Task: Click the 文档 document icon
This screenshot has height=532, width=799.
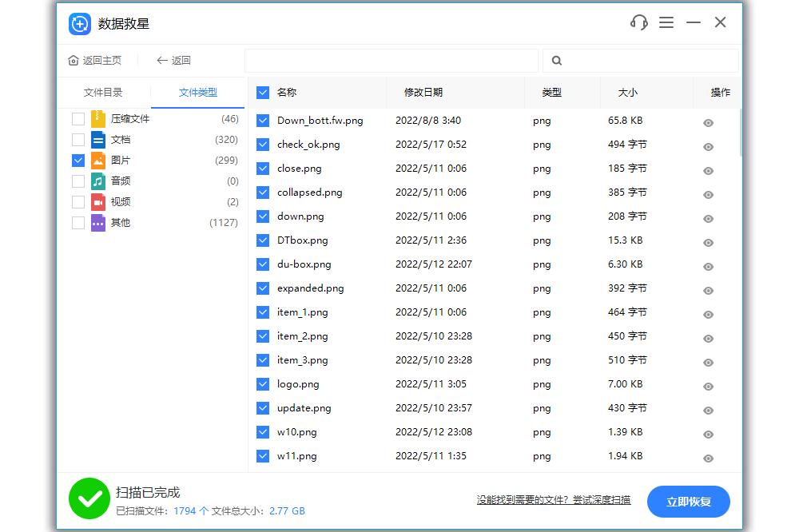Action: pos(97,140)
